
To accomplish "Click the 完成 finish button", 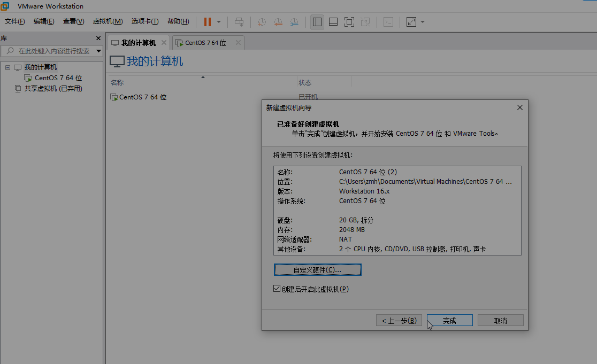I will (x=450, y=321).
